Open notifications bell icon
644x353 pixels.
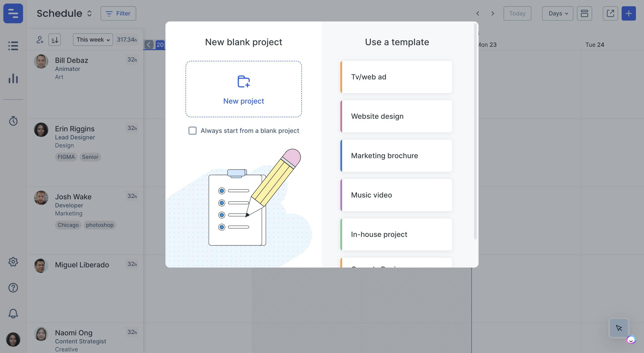13,313
